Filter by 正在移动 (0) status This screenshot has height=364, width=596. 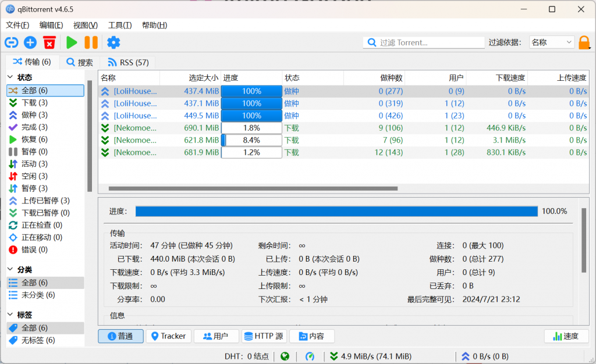45,237
